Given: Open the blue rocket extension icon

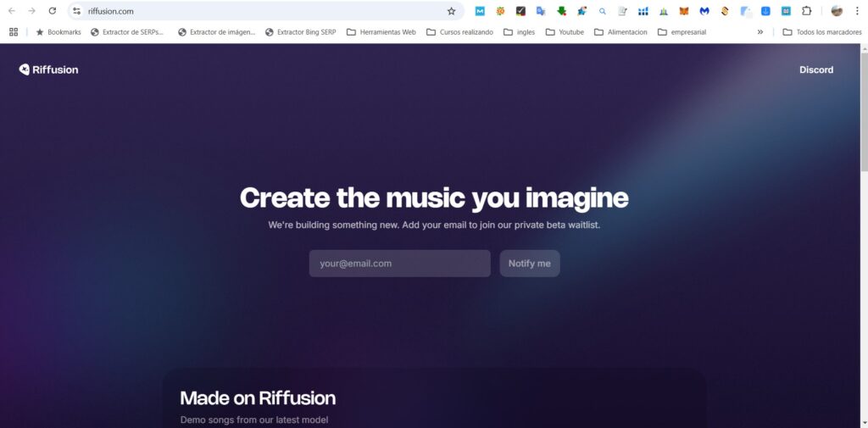Looking at the screenshot, I should click(x=581, y=11).
